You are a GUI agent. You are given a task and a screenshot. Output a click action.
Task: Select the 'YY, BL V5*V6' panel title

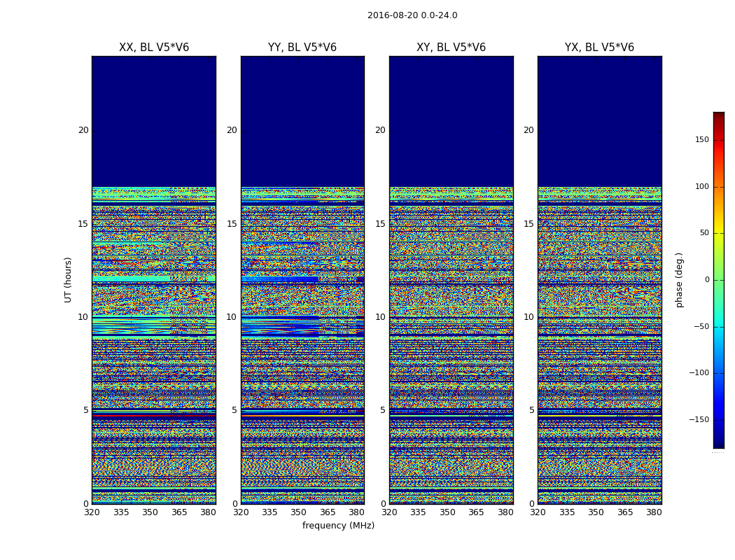(x=302, y=48)
